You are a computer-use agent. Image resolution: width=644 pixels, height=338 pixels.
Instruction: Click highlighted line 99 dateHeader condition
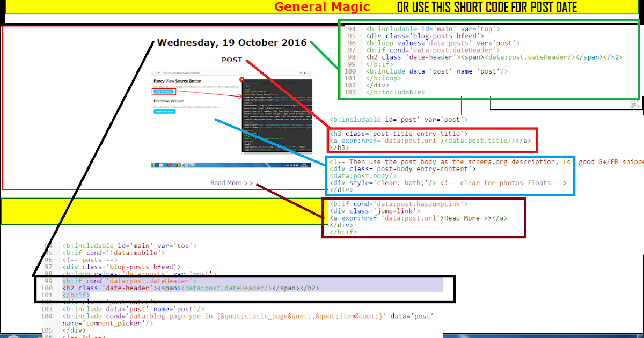coord(129,281)
